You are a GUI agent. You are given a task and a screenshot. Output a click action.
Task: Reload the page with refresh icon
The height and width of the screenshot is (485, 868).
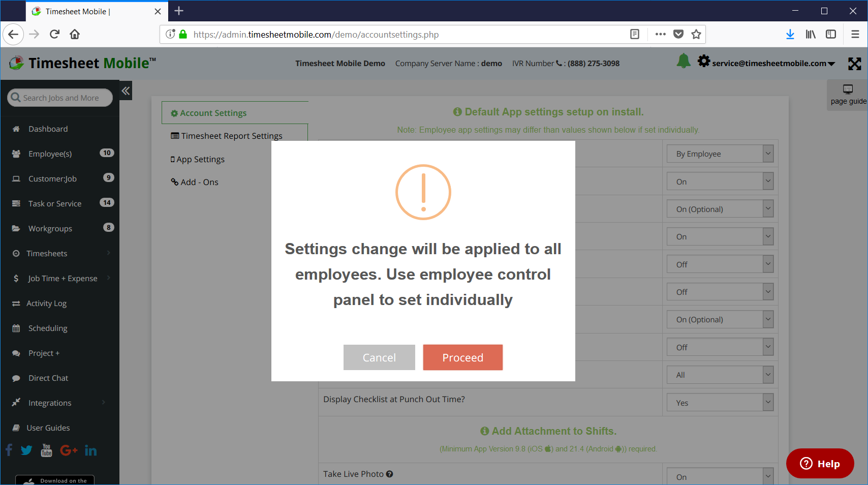tap(55, 34)
